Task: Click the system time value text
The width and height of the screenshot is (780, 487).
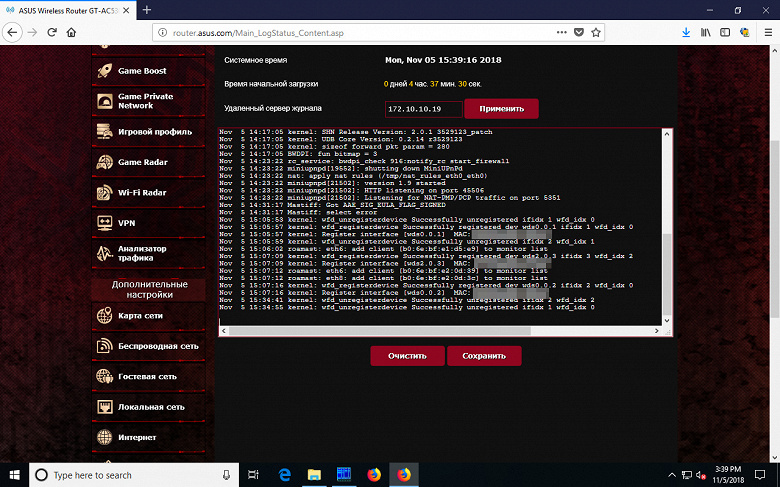Action: pyautogui.click(x=443, y=60)
